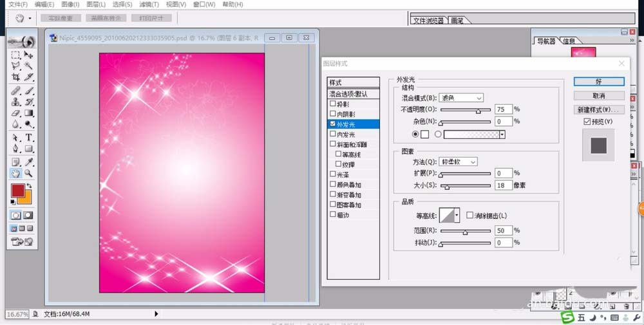Click the 不透明度 opacity slider

point(466,109)
